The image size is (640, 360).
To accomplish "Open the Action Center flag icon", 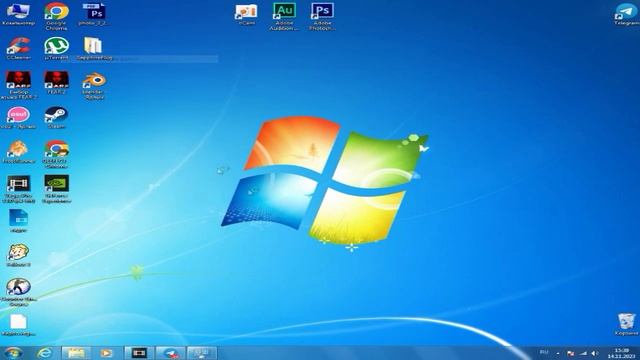I will pos(571,353).
